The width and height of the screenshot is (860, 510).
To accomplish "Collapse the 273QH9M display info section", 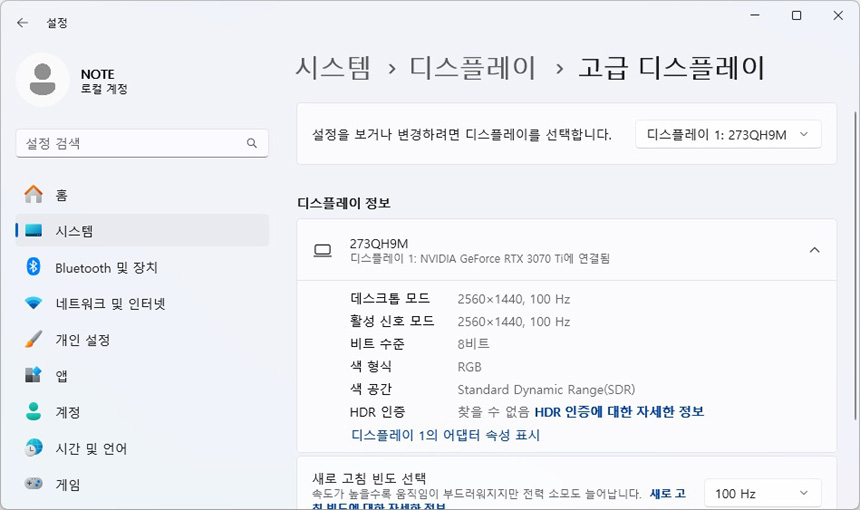I will (814, 250).
